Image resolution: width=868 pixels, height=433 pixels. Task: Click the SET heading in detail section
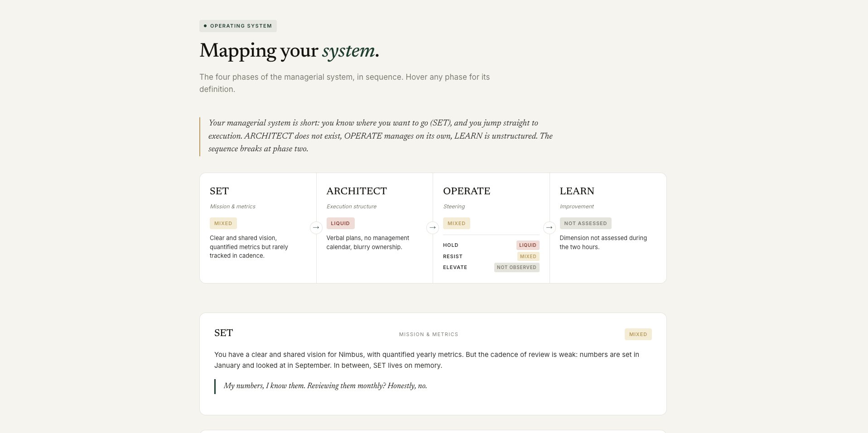[223, 333]
